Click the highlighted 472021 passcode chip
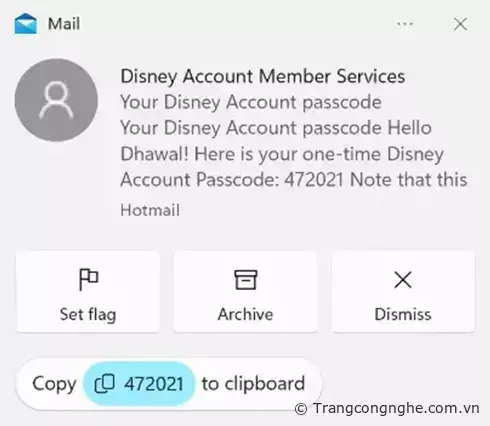The height and width of the screenshot is (426, 490). coord(139,384)
